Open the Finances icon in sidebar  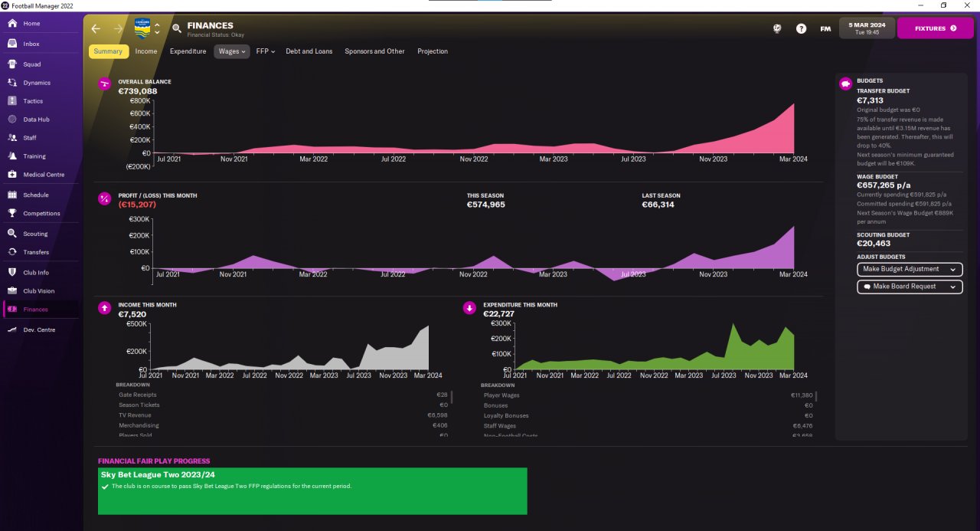pos(12,310)
